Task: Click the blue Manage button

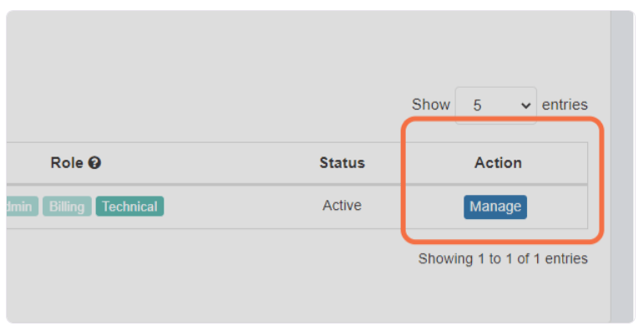Action: tap(495, 207)
